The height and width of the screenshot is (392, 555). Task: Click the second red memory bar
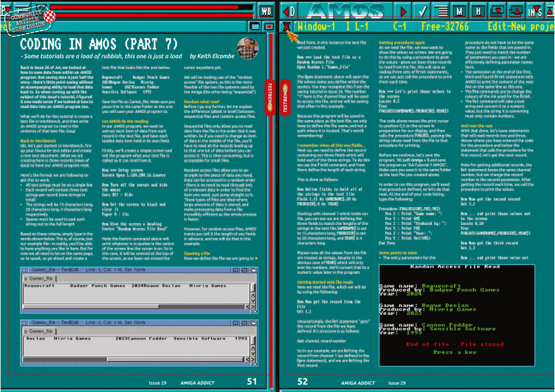tap(155, 15)
